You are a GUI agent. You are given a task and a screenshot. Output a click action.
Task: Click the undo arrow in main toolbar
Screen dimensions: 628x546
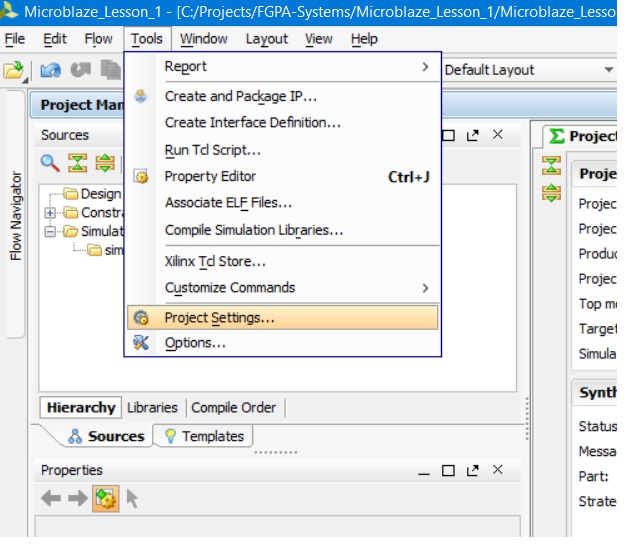[x=51, y=70]
